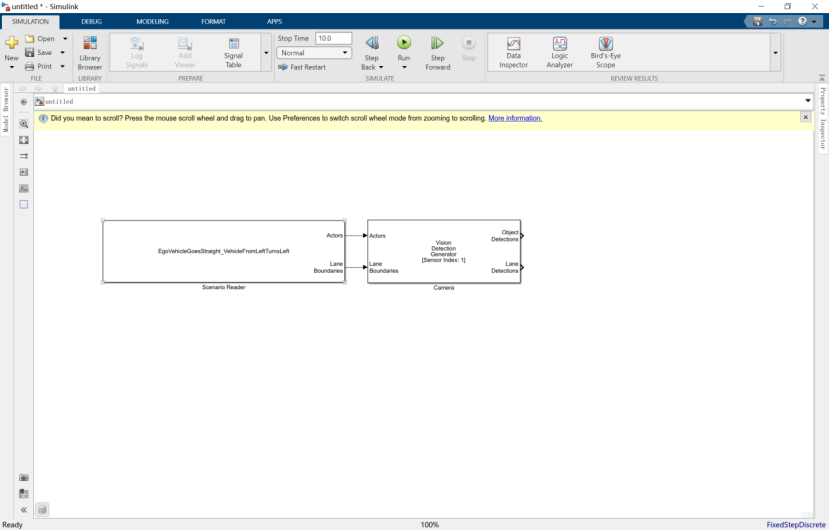Viewport: 830px width, 530px height.
Task: Click the Image annotation tool icon
Action: click(x=24, y=188)
